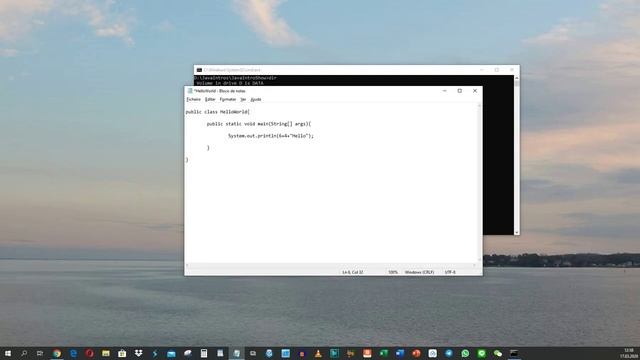Launch Excel from taskbar
The height and width of the screenshot is (360, 640).
383,353
